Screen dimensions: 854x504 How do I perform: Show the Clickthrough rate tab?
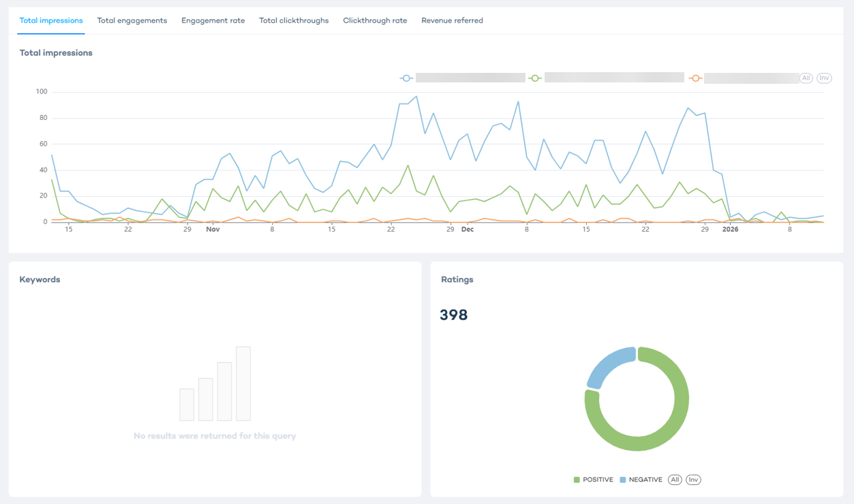point(375,20)
